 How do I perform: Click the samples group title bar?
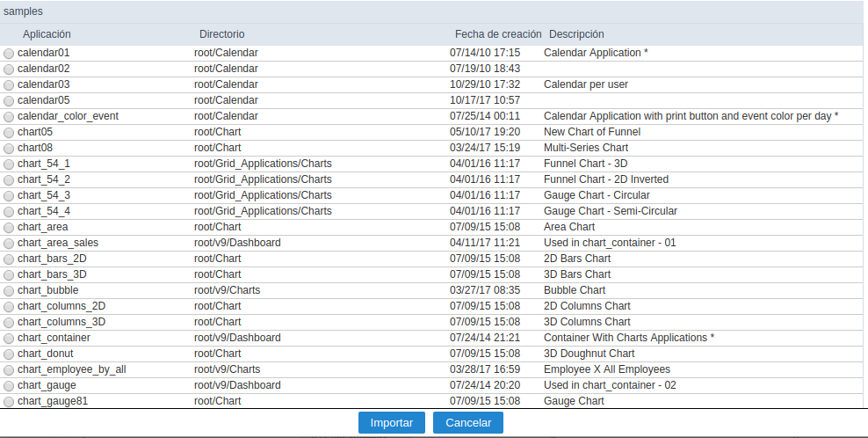(x=23, y=11)
